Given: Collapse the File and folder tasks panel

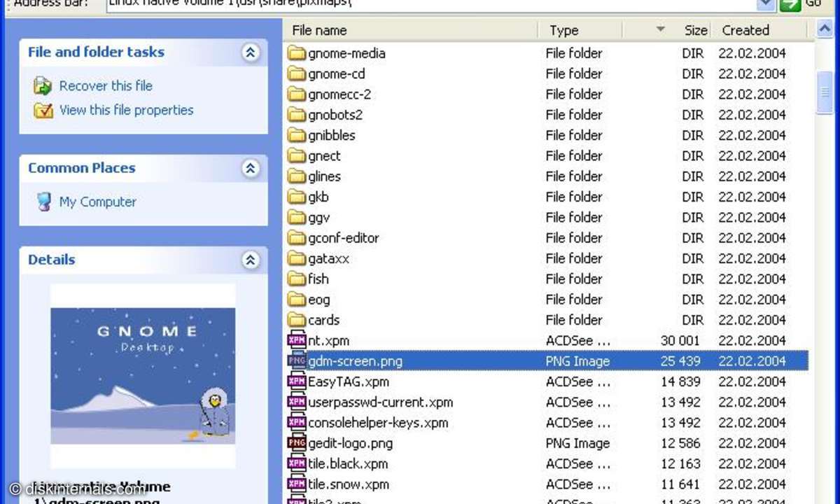Looking at the screenshot, I should pyautogui.click(x=251, y=52).
